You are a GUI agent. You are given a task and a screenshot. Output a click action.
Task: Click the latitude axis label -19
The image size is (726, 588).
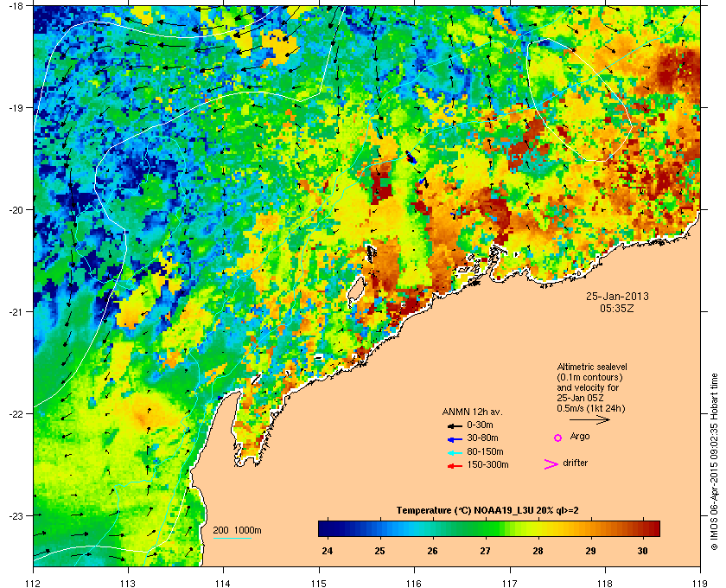(16, 107)
